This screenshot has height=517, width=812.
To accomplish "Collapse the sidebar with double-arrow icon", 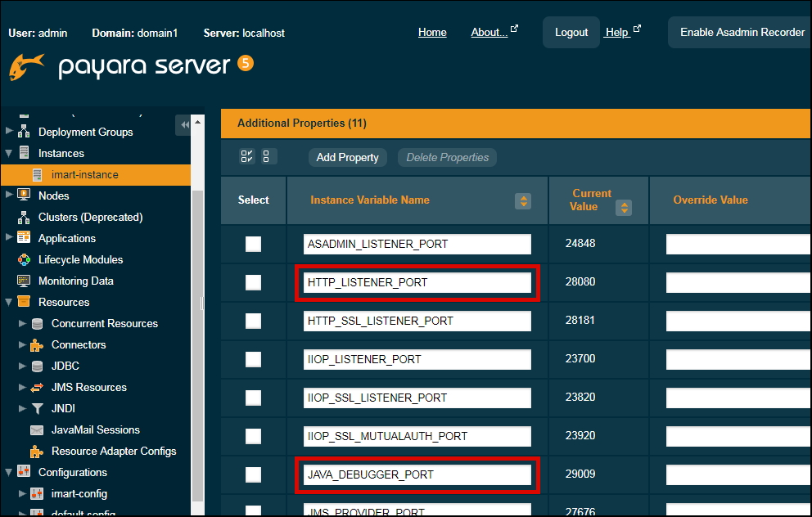I will pyautogui.click(x=184, y=124).
